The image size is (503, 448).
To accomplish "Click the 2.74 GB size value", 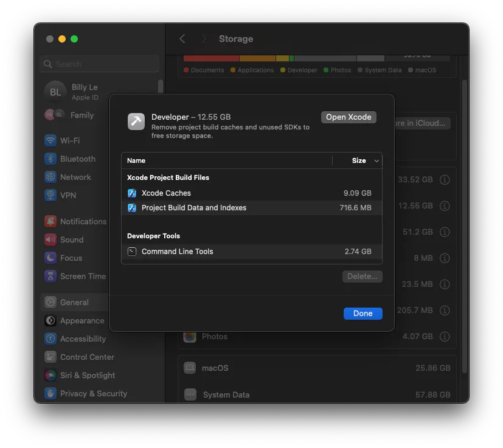I will [358, 252].
